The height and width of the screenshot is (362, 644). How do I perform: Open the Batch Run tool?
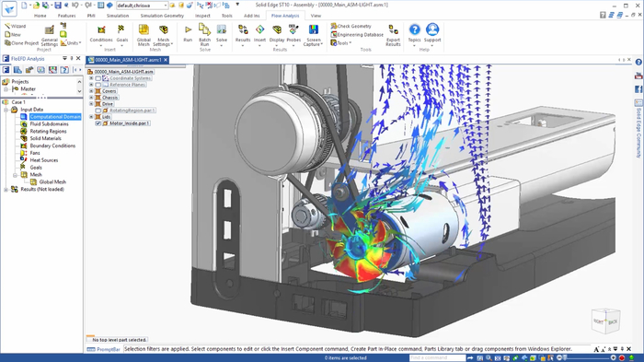[204, 35]
